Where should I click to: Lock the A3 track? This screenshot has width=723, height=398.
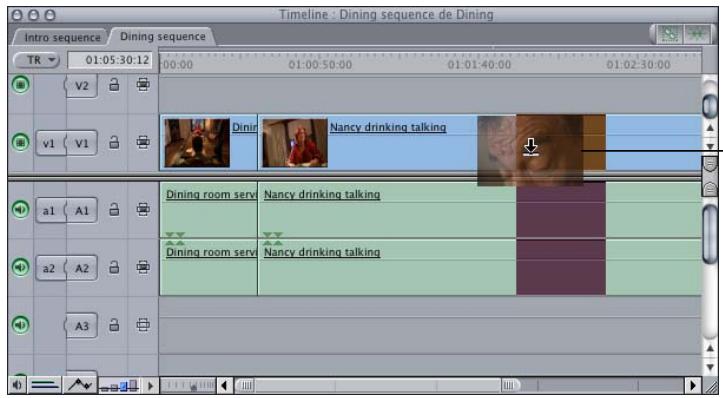[x=114, y=325]
